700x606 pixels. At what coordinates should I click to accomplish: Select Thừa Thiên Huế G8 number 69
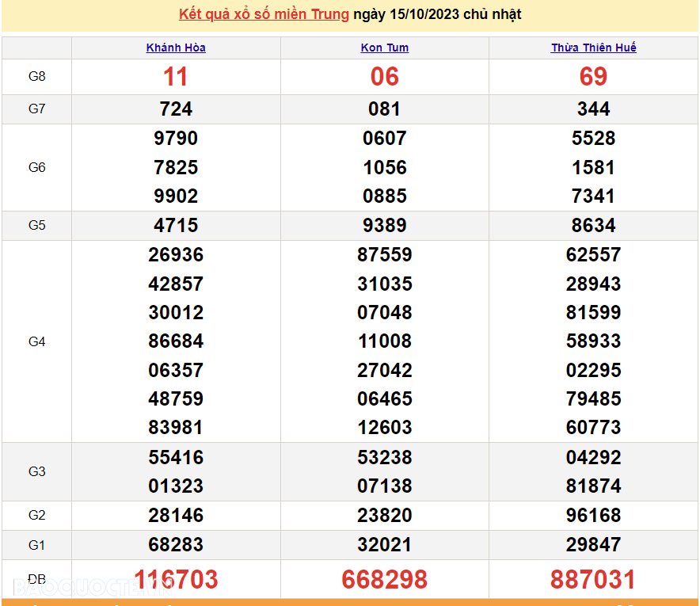coord(593,77)
